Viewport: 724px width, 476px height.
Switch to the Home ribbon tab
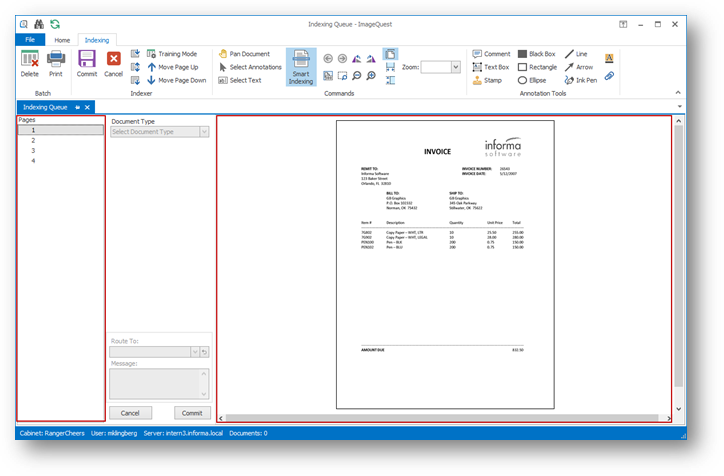coord(62,40)
